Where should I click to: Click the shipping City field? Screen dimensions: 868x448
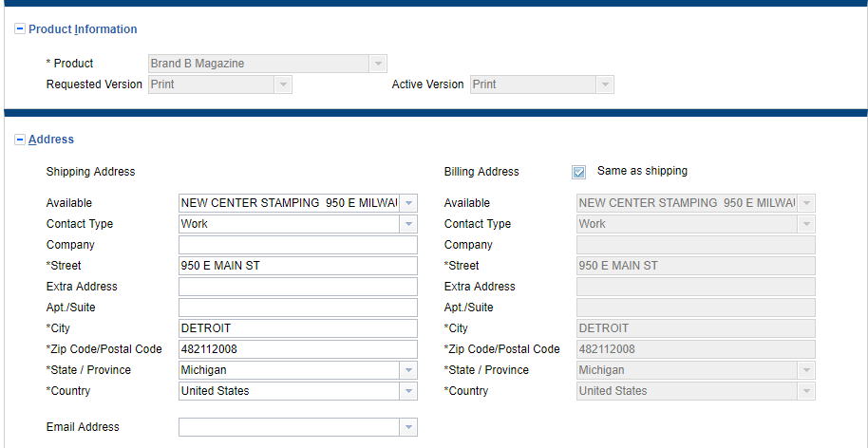[297, 328]
